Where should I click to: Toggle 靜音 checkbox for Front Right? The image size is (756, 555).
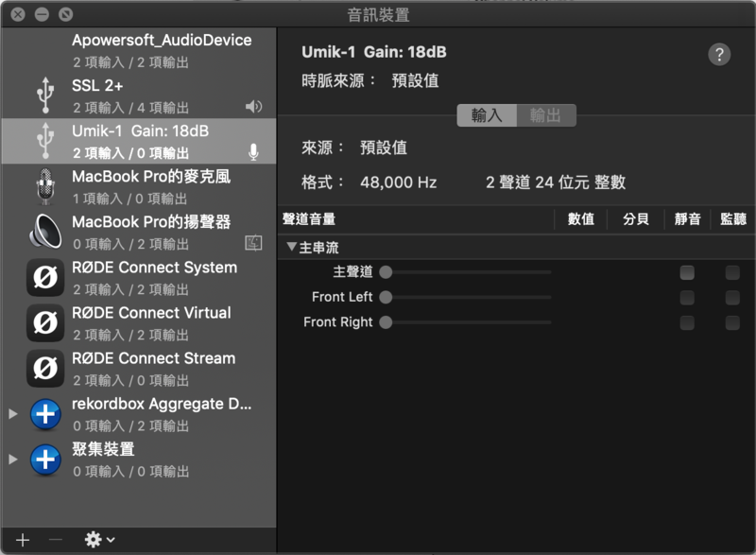click(x=687, y=323)
